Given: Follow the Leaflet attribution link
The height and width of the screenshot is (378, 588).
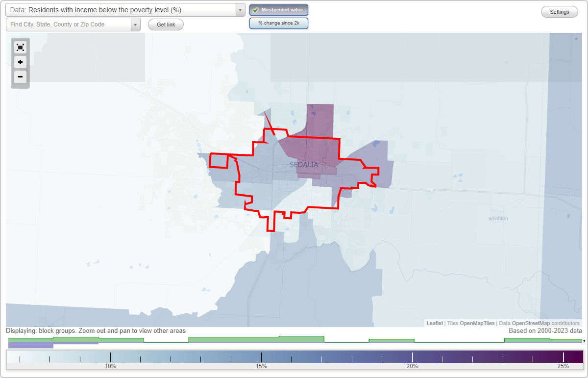Looking at the screenshot, I should click(434, 323).
